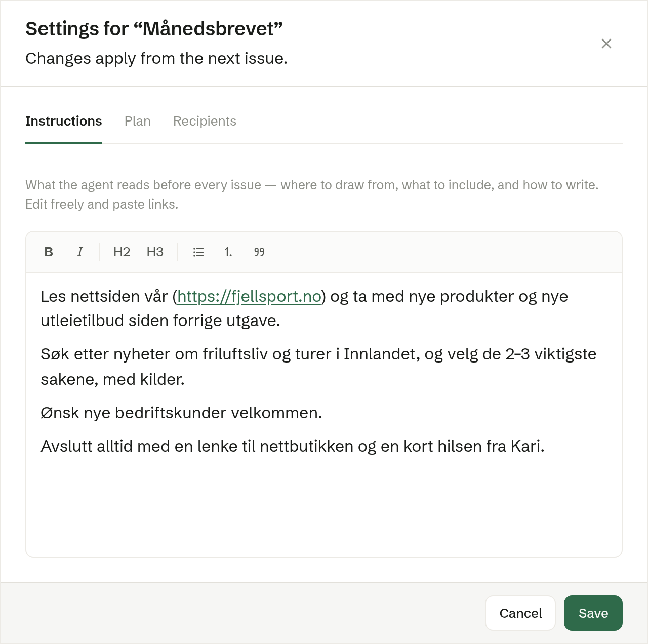Image resolution: width=648 pixels, height=644 pixels.
Task: Insert a bulleted list
Action: [198, 252]
